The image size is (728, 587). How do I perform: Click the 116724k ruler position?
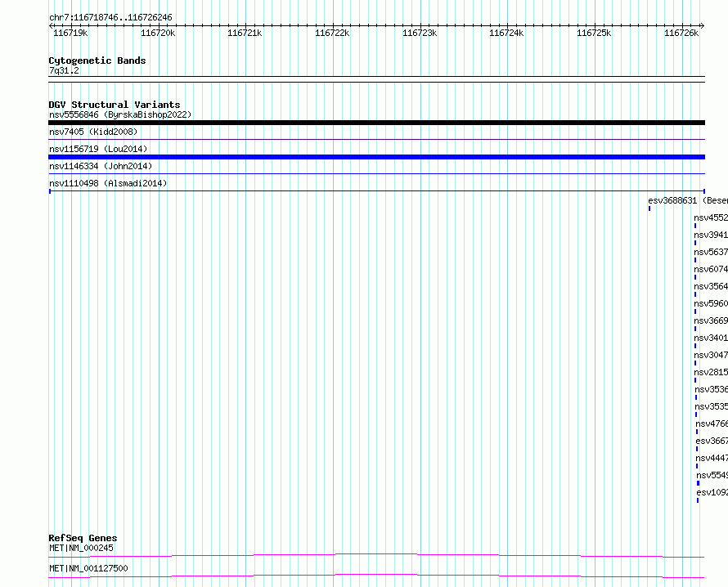click(506, 33)
